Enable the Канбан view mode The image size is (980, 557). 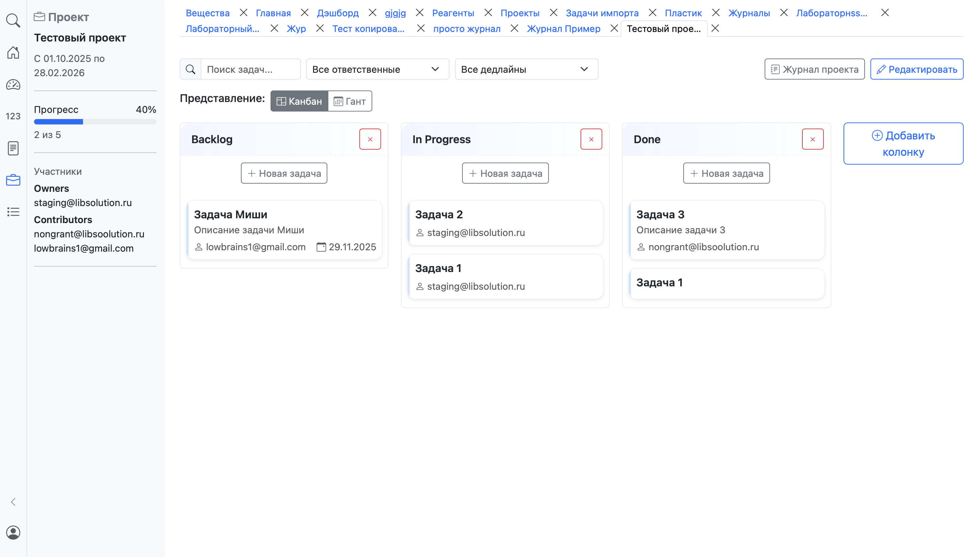(299, 101)
